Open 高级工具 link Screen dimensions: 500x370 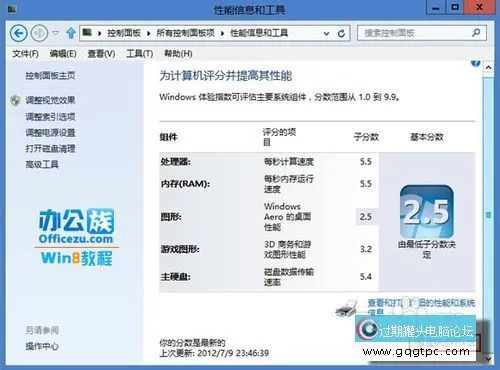coord(42,164)
